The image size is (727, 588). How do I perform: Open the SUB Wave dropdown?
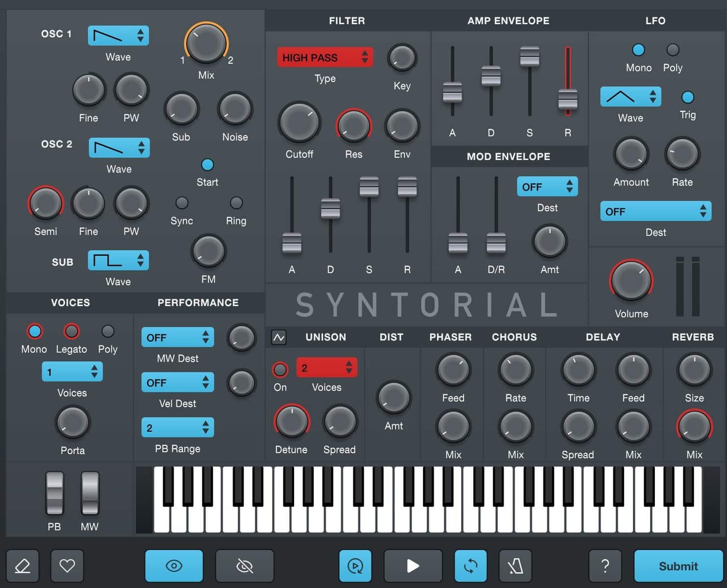coord(118,260)
